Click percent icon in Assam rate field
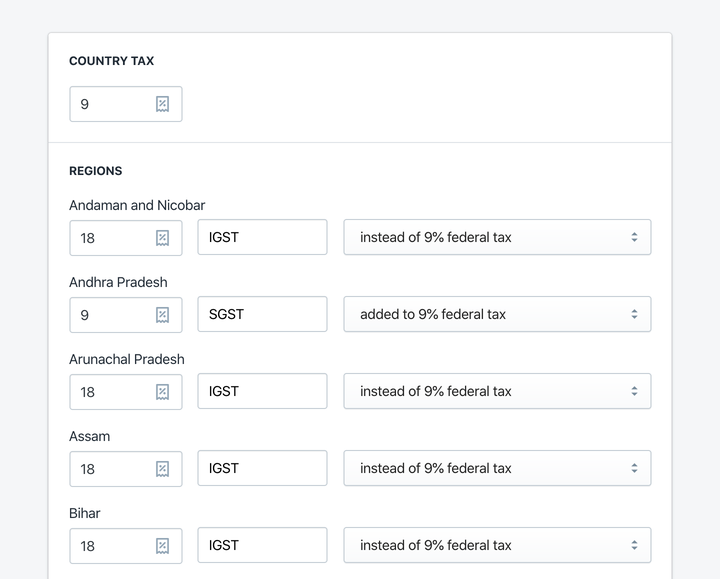 point(162,469)
